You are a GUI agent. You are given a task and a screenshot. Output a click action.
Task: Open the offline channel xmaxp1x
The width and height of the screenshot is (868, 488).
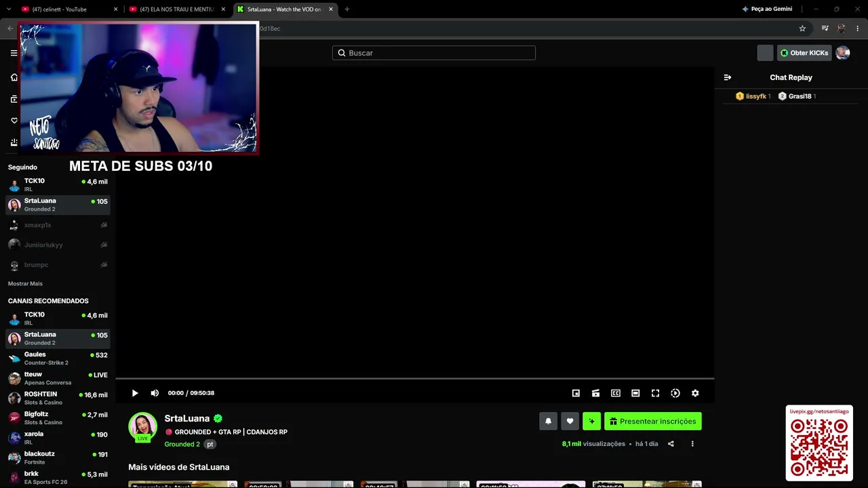coord(58,225)
